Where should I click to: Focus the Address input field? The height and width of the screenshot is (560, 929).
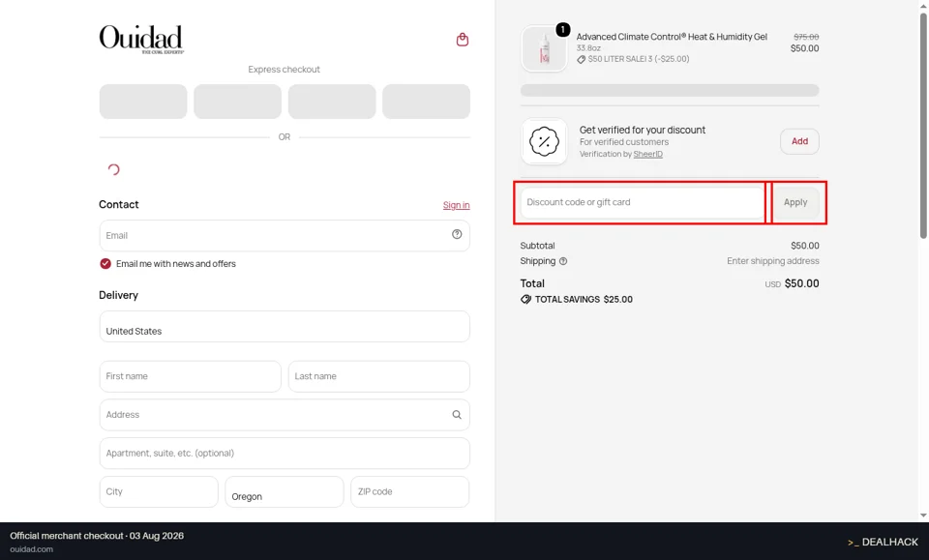[x=285, y=415]
